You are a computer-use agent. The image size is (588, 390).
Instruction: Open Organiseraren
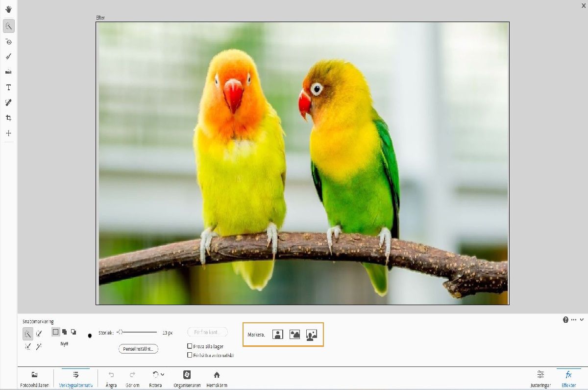187,379
